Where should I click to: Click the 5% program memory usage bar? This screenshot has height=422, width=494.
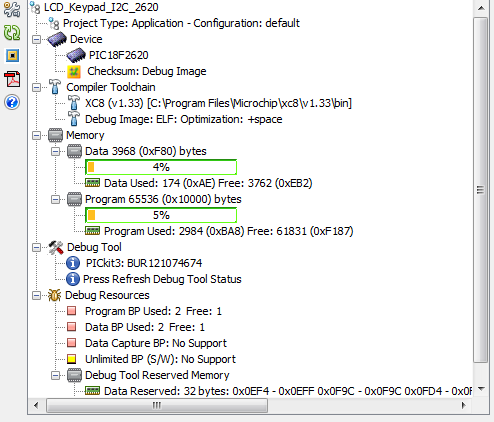pos(161,215)
